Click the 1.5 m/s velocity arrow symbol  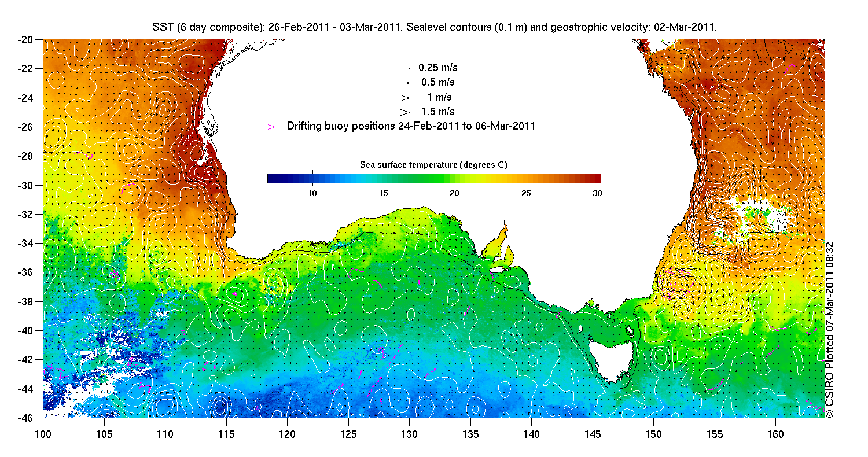pyautogui.click(x=404, y=111)
